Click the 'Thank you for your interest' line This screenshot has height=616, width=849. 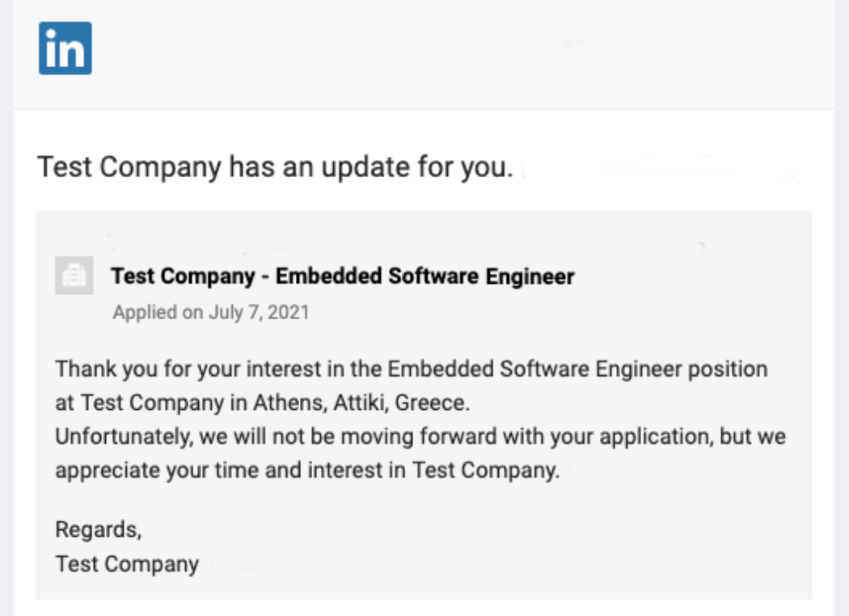click(x=412, y=369)
